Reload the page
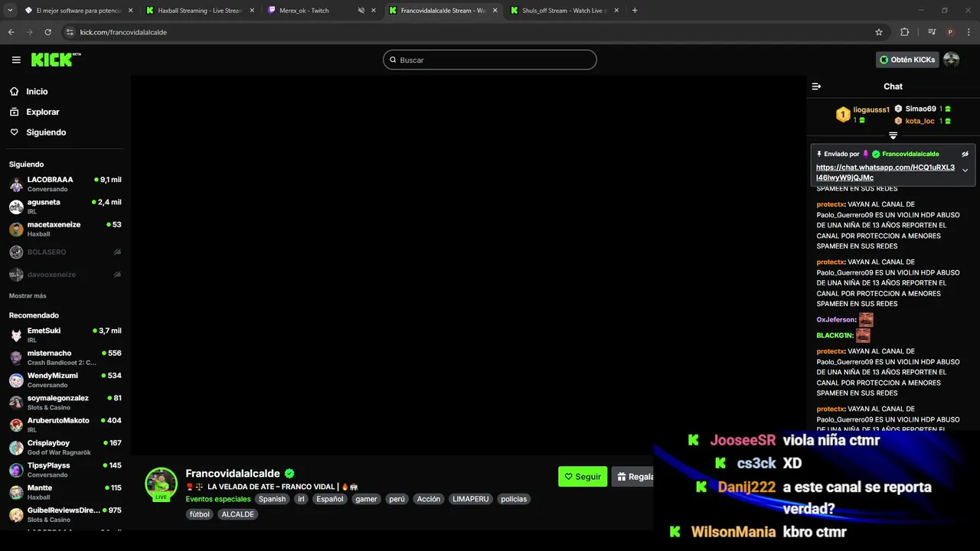The height and width of the screenshot is (551, 980). tap(47, 32)
